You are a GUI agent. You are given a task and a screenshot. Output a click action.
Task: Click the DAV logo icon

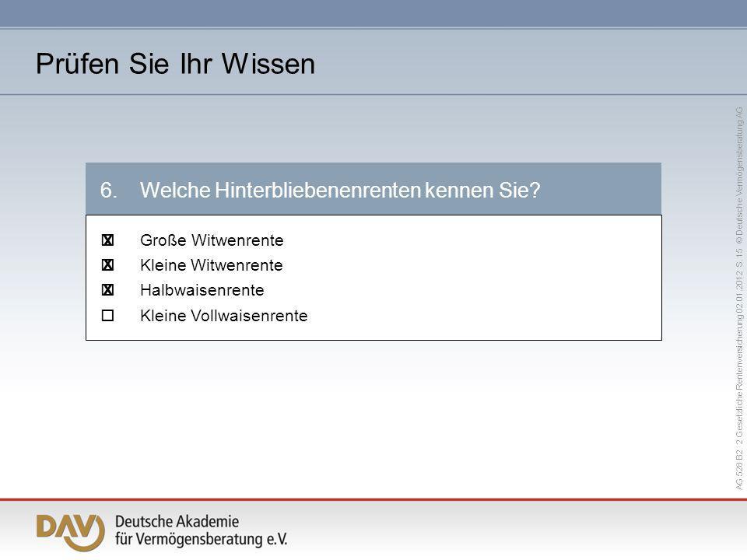[x=71, y=532]
